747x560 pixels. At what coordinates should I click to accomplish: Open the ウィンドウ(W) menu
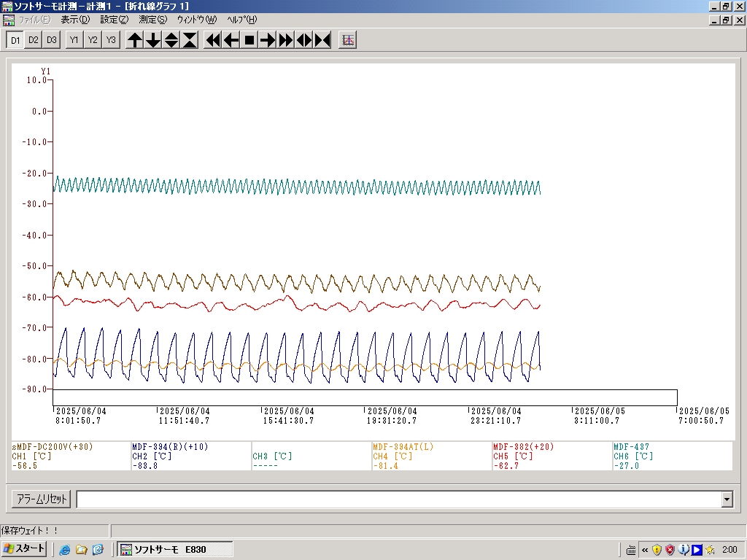197,20
